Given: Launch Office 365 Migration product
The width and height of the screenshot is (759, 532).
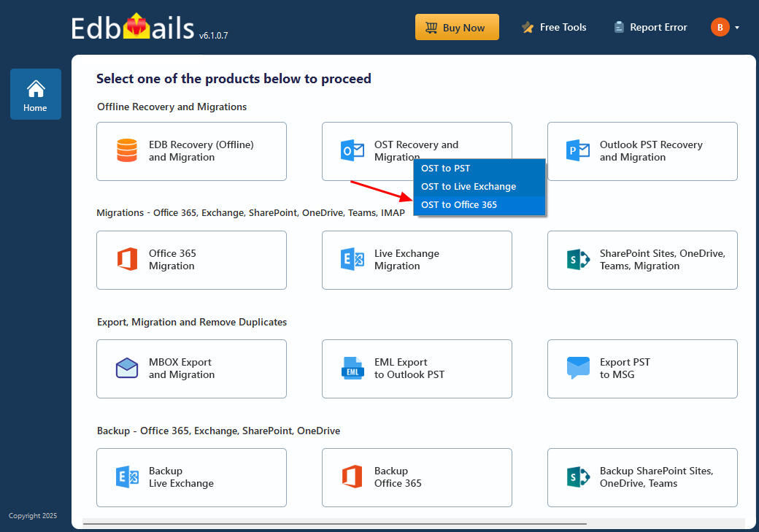Looking at the screenshot, I should (191, 261).
